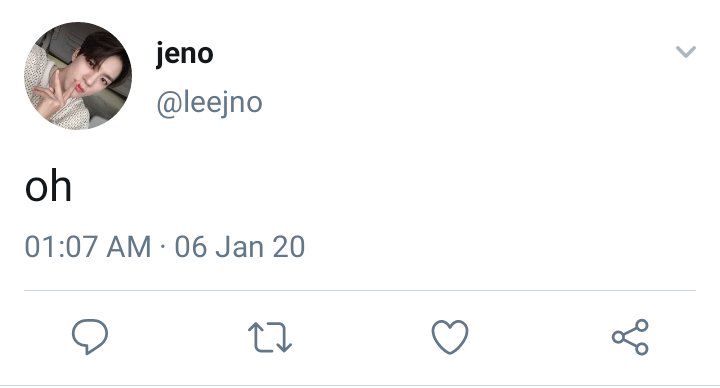Image resolution: width=720 pixels, height=388 pixels.
Task: Select the tweet text "oh"
Action: (x=48, y=186)
